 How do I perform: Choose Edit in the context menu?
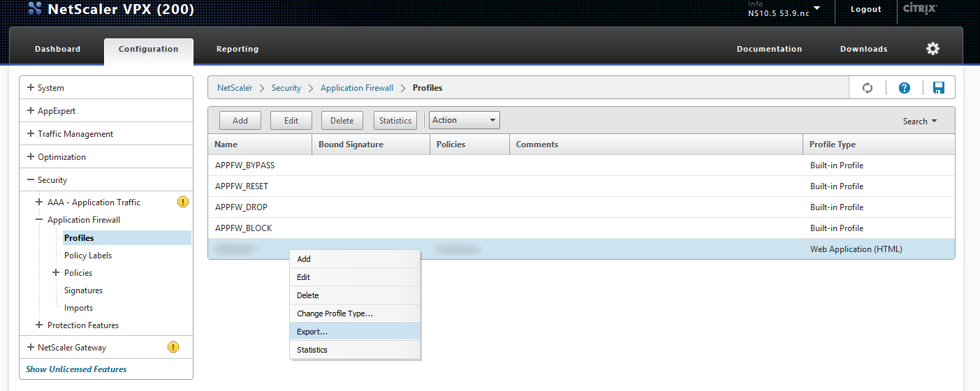point(356,277)
